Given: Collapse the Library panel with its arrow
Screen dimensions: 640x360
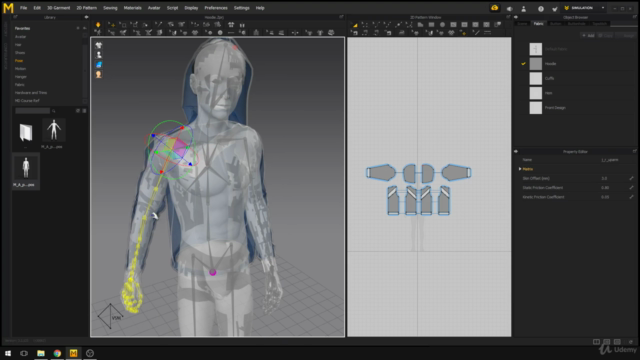Looking at the screenshot, I should click(86, 17).
